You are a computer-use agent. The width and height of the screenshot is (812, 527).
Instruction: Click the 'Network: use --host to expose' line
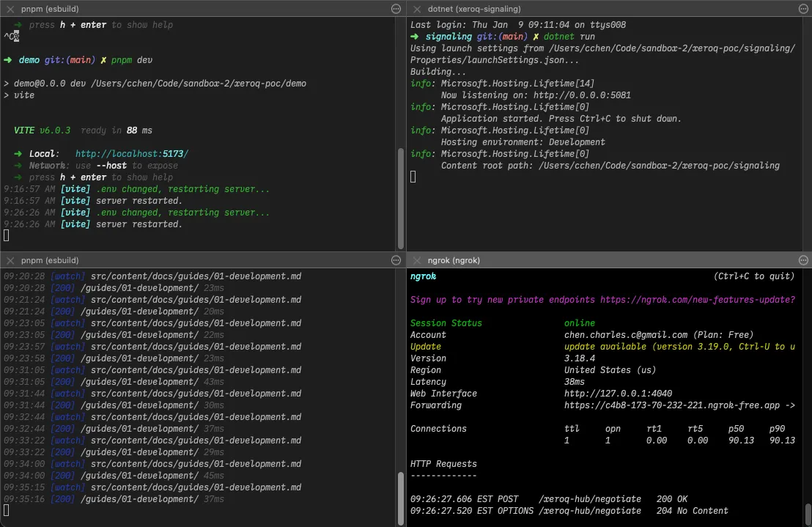point(96,166)
